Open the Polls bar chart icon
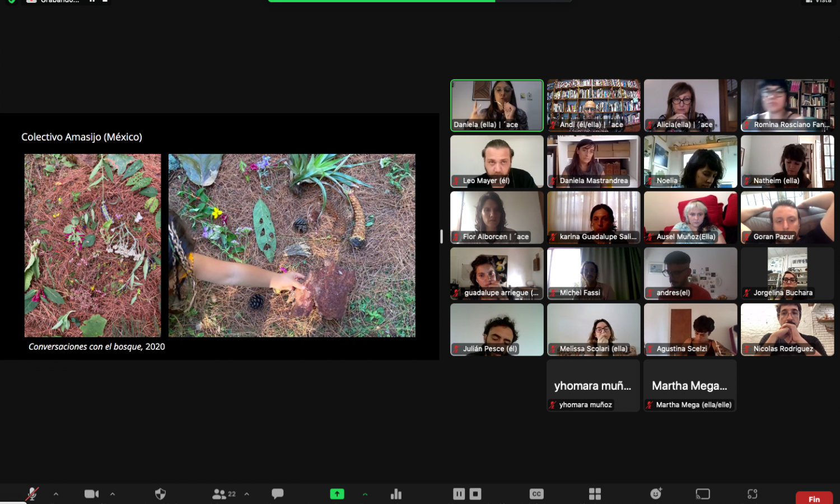 pos(396,494)
